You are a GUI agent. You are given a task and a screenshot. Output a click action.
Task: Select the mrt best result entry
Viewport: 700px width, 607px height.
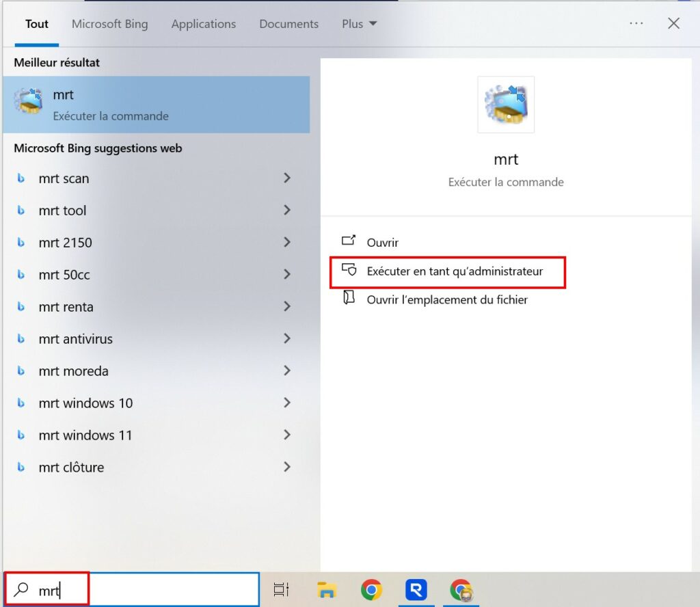[156, 105]
